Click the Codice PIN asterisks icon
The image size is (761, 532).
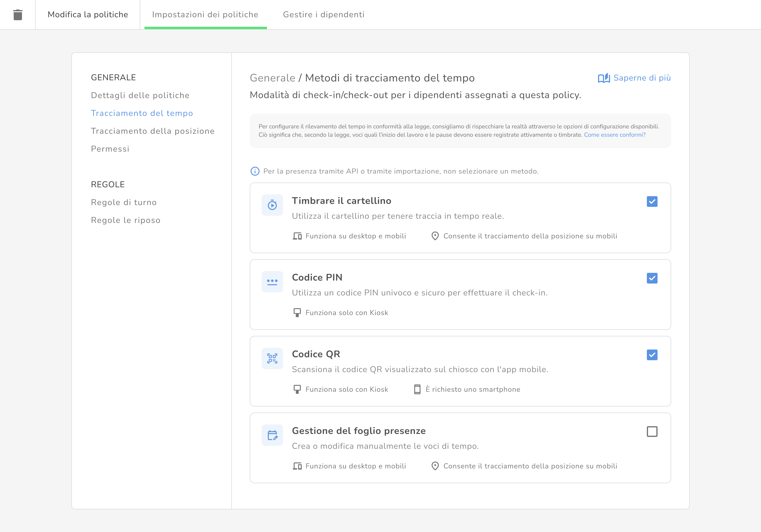coord(272,282)
